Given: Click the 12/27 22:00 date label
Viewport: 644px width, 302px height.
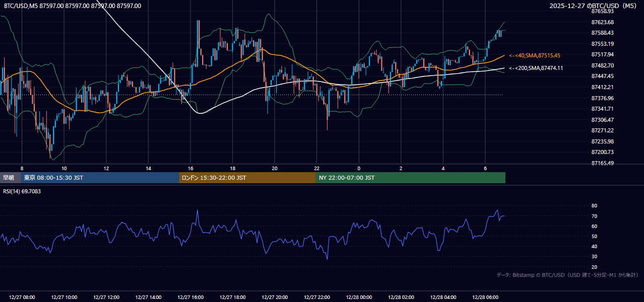Looking at the screenshot, I should point(317,297).
